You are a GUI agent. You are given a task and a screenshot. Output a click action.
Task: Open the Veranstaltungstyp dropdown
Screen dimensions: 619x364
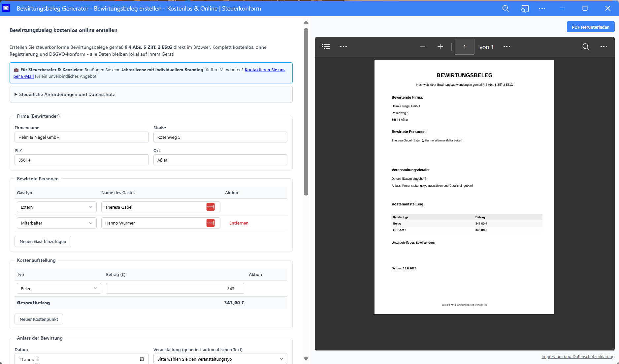tap(220, 359)
